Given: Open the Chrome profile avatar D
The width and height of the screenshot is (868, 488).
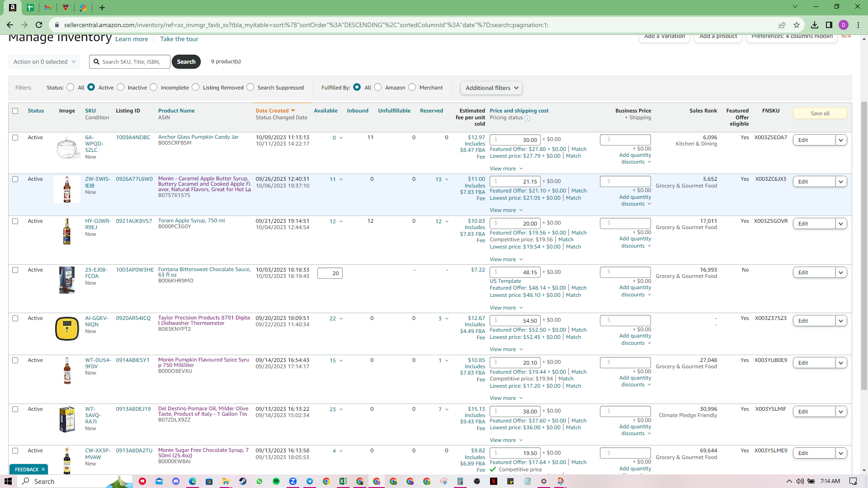Looking at the screenshot, I should (x=844, y=25).
